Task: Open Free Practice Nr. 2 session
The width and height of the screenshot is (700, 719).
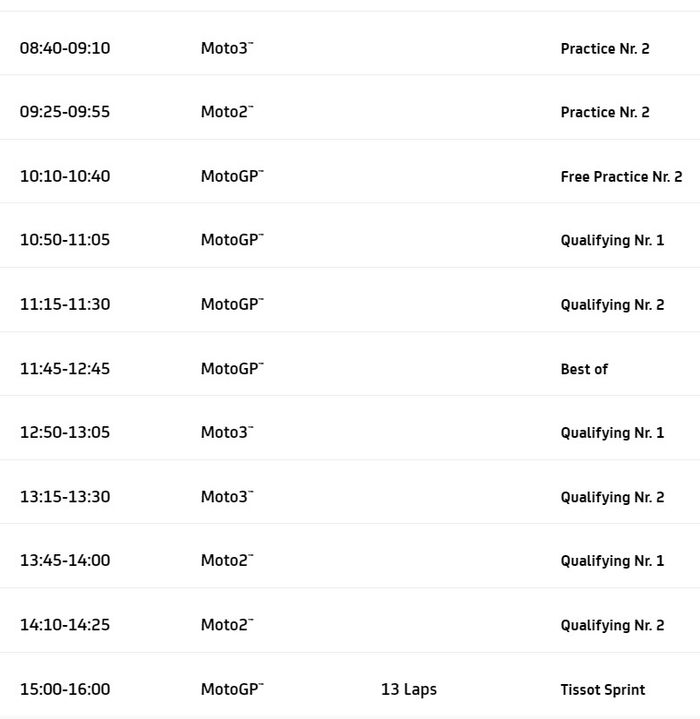Action: click(621, 176)
